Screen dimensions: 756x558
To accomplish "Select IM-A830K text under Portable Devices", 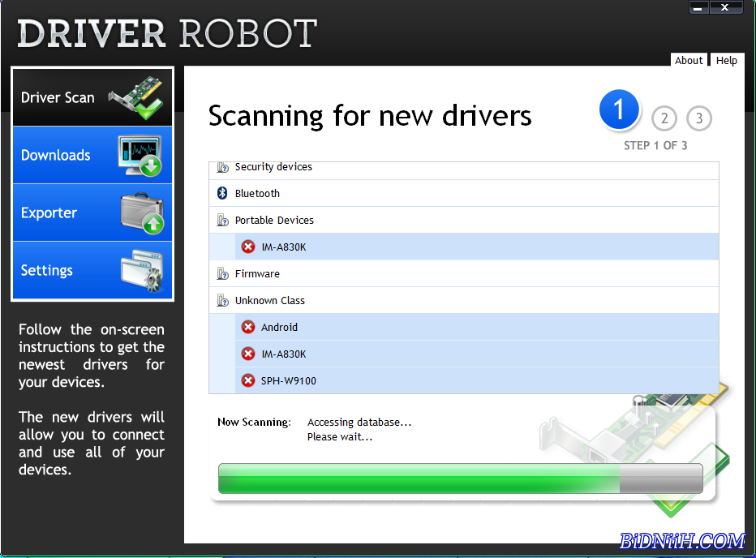I will click(284, 247).
